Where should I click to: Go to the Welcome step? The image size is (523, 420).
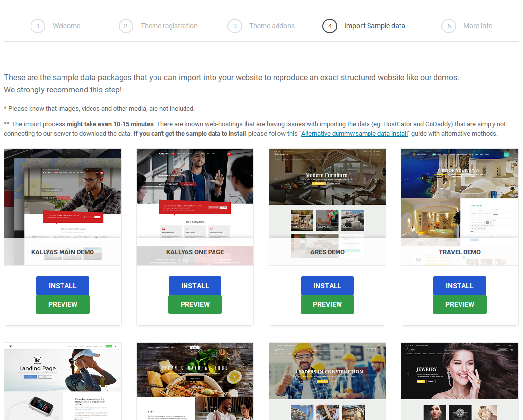click(56, 26)
